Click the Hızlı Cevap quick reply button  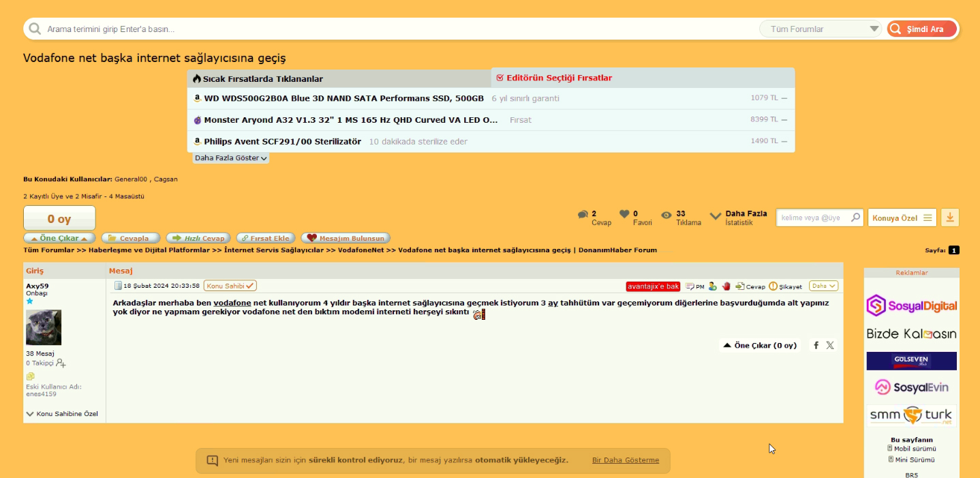198,238
